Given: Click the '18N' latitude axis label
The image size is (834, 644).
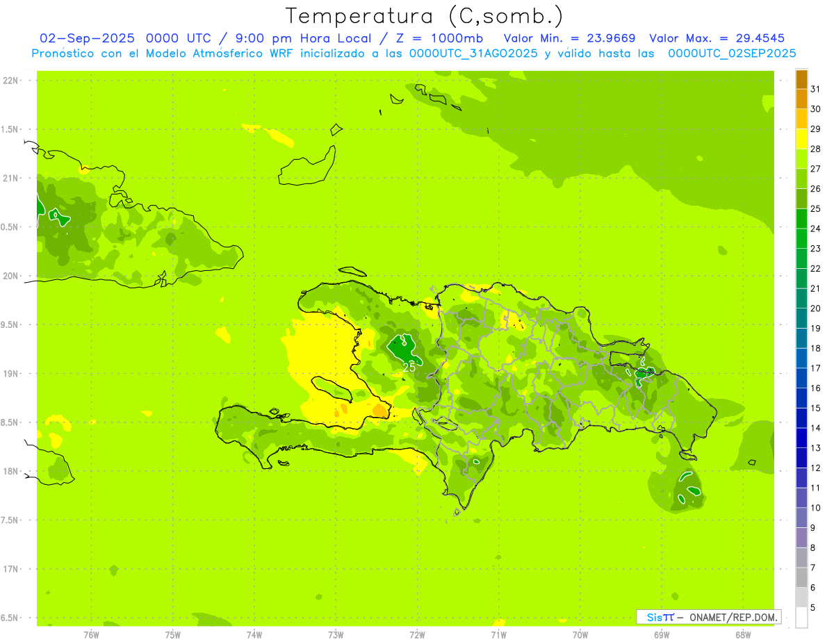Looking at the screenshot, I should (x=11, y=471).
